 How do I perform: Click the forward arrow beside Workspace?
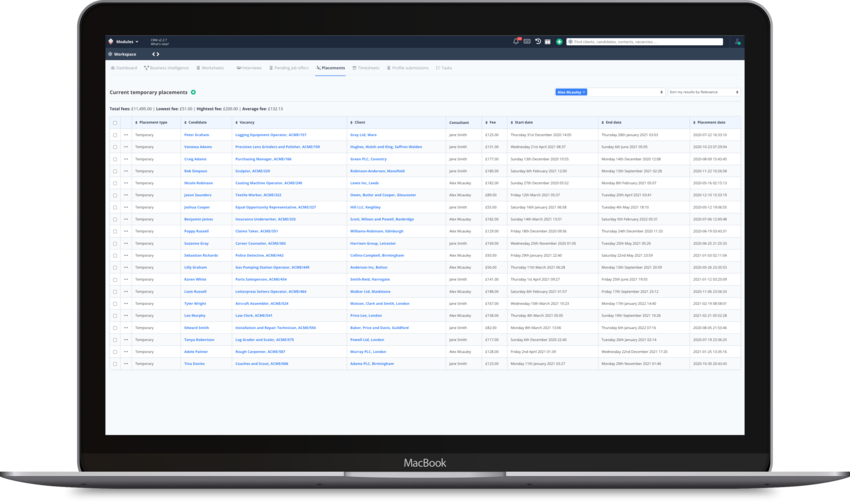point(158,54)
